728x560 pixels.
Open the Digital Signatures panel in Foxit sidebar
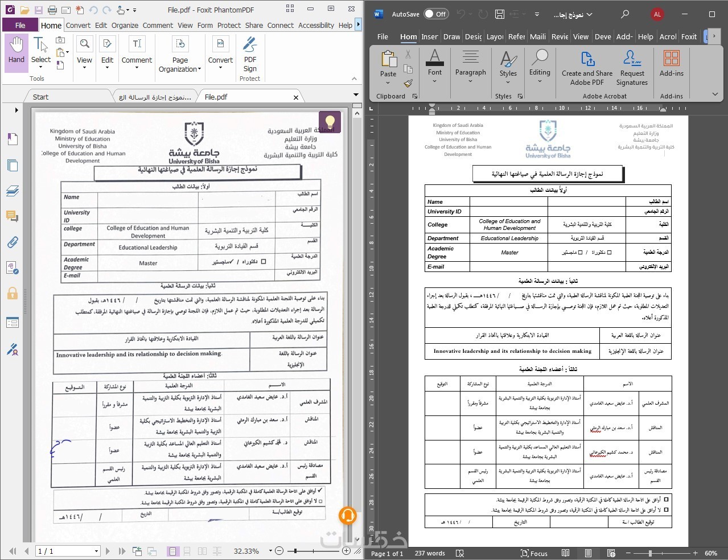pos(13,349)
